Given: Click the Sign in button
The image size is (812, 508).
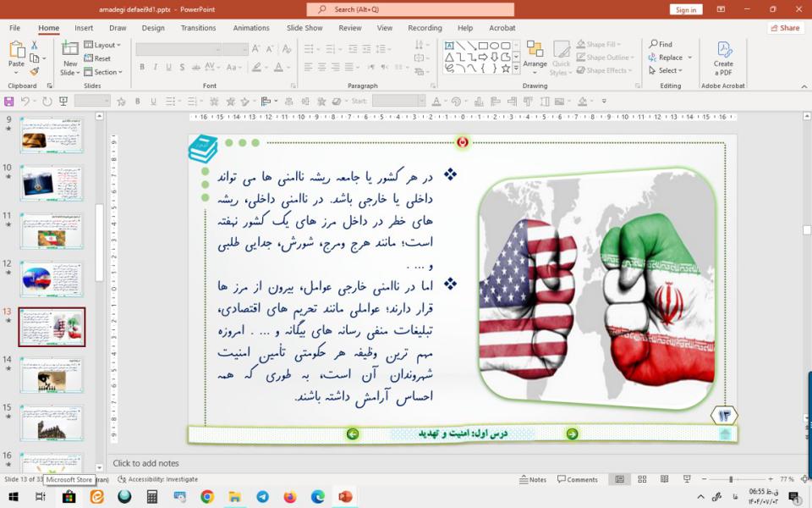Looking at the screenshot, I should click(686, 9).
